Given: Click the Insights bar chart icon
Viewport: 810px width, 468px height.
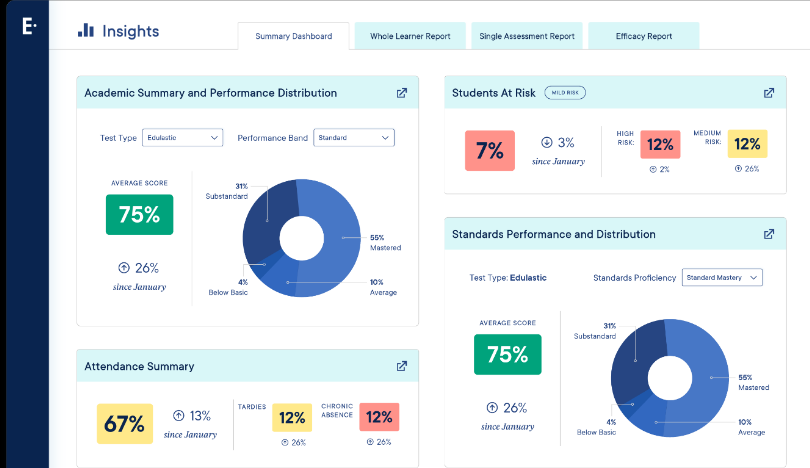Looking at the screenshot, I should (86, 31).
